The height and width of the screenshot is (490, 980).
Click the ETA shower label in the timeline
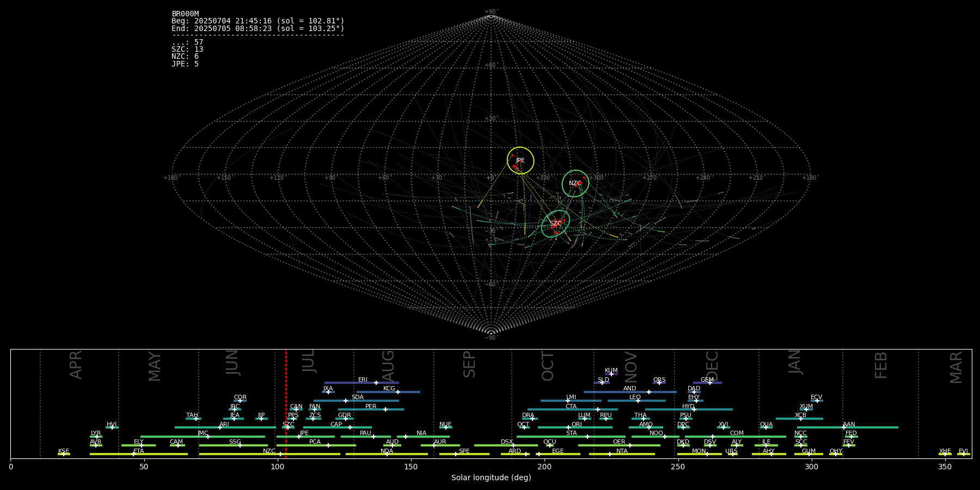(x=139, y=451)
